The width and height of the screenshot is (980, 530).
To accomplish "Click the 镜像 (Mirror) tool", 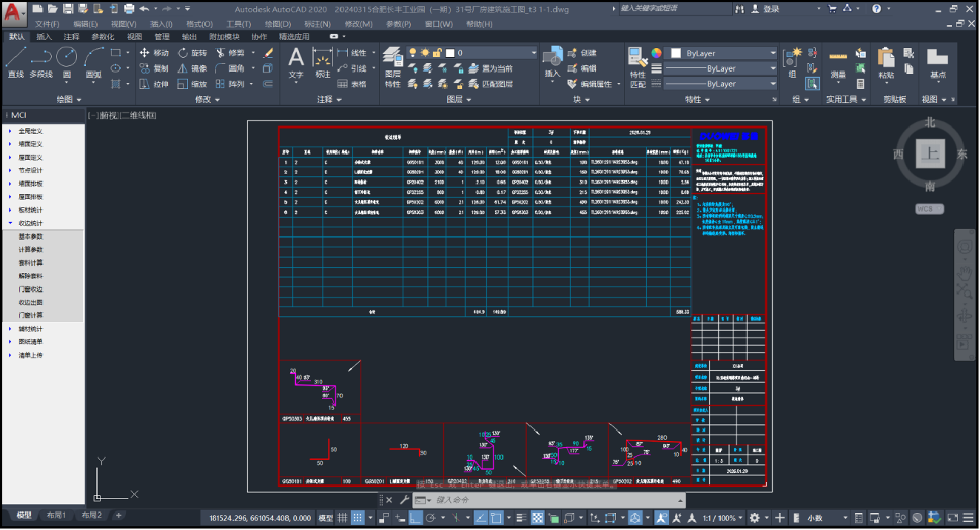I will (192, 69).
